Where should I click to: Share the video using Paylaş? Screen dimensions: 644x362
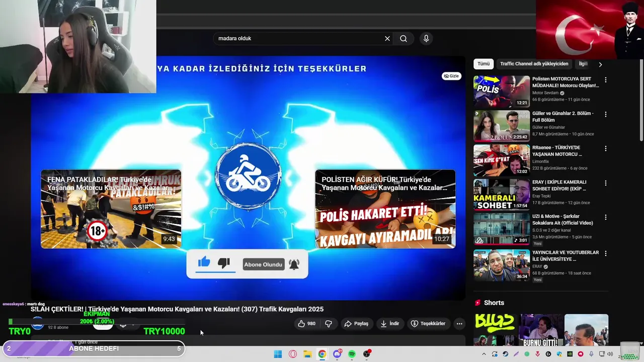pos(356,324)
